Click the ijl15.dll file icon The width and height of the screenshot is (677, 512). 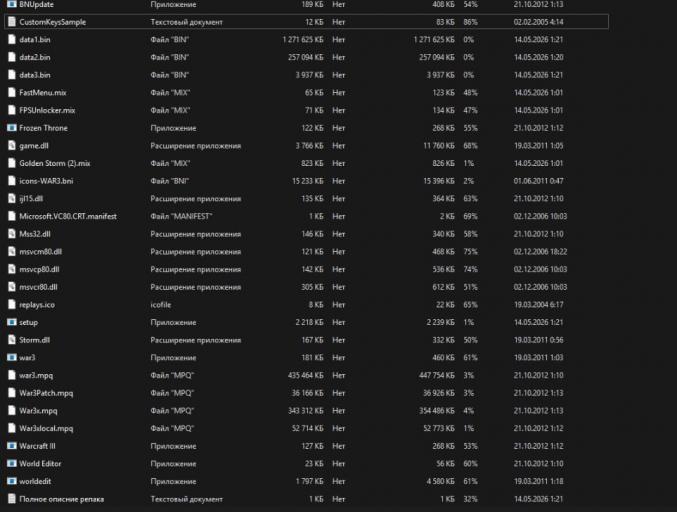click(x=12, y=199)
